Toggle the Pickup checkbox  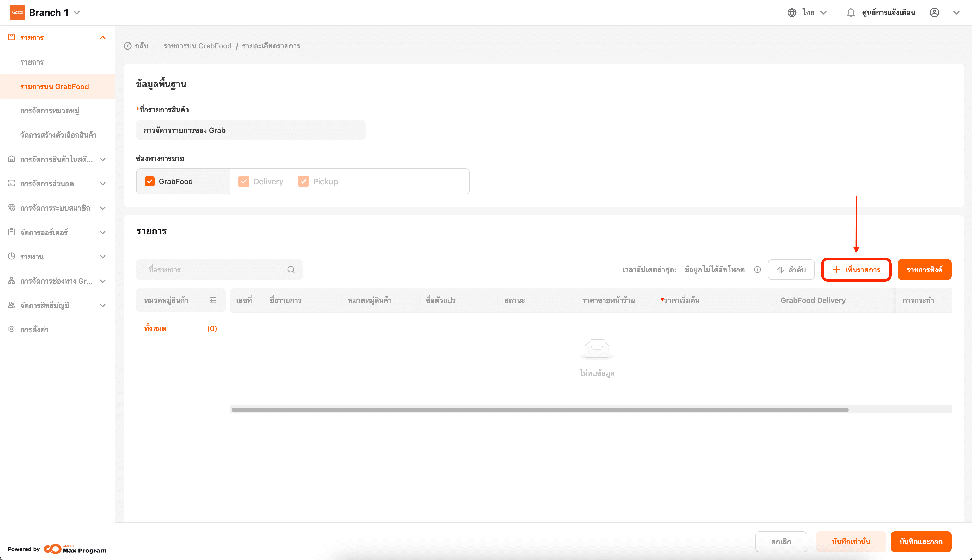pos(303,181)
